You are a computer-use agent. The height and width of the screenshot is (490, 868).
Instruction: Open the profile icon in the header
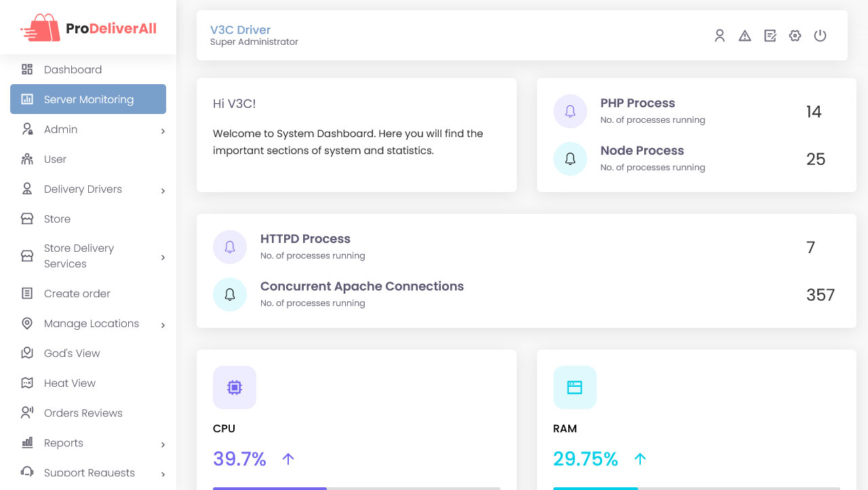pyautogui.click(x=719, y=35)
